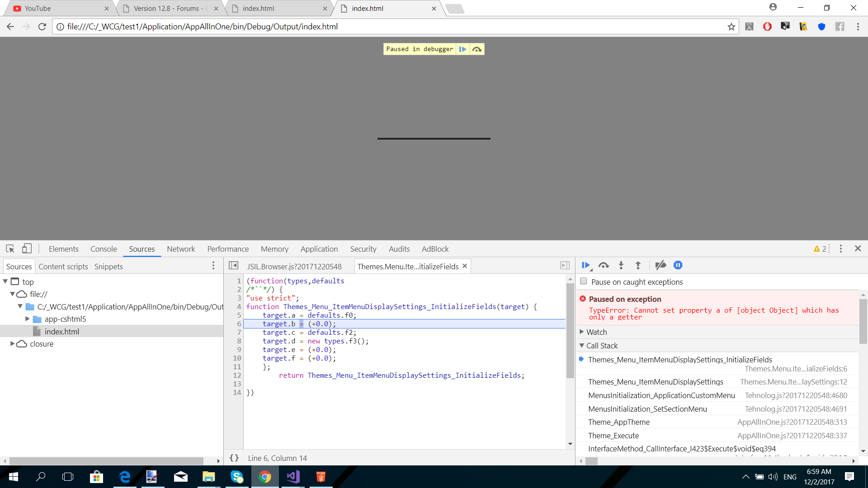Click the index.html file in sources tree
This screenshot has width=868, height=488.
tap(61, 331)
